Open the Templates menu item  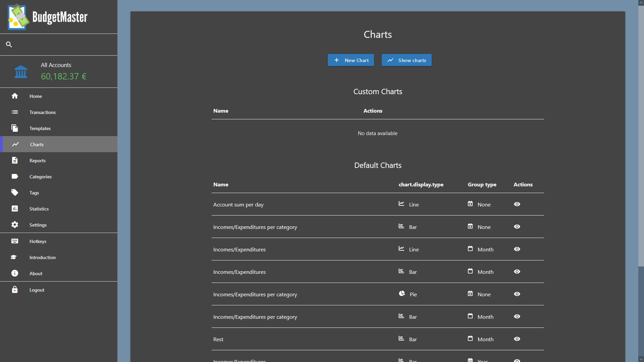59,128
